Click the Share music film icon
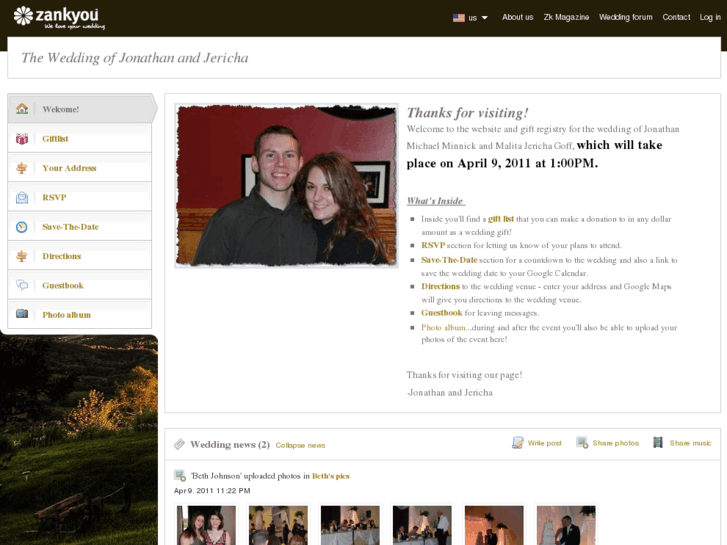Viewport: 727px width, 545px height. coord(658,442)
